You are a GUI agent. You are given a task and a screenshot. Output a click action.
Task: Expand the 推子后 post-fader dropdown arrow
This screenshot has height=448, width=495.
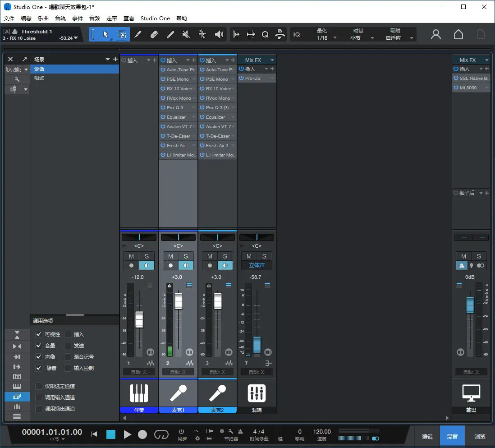pos(481,193)
